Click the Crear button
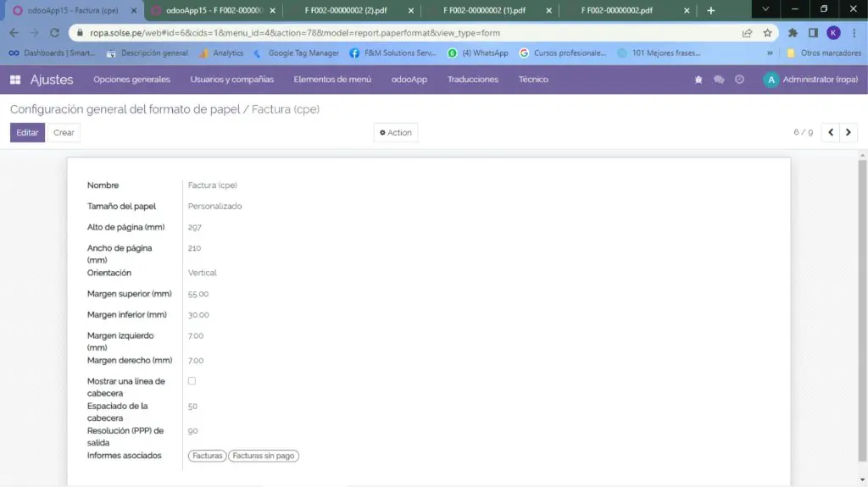The height and width of the screenshot is (487, 868). 64,133
